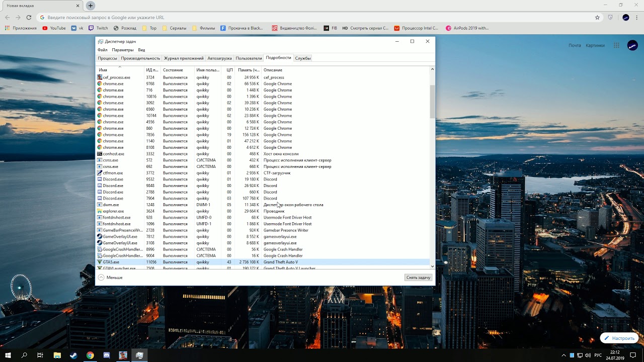Open Chrome's three-dot menu
This screenshot has height=362, width=644.
point(637,17)
